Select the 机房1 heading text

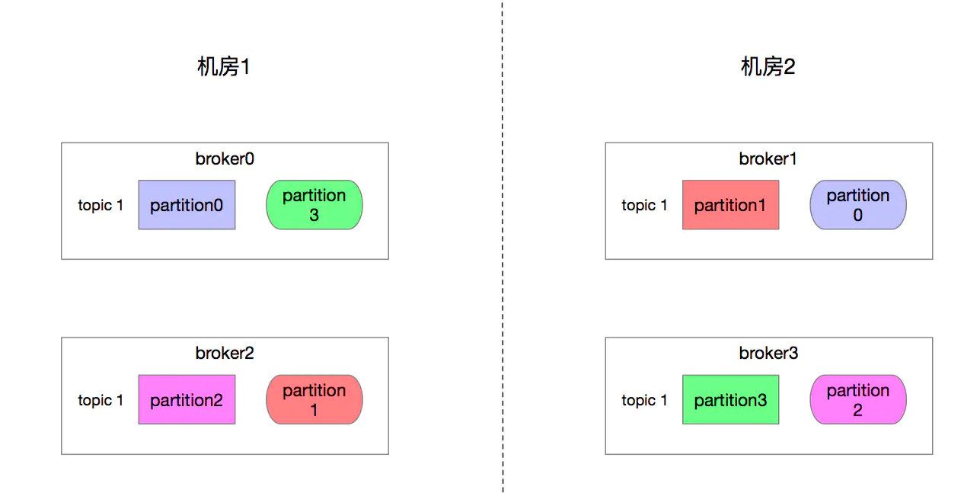coord(224,67)
